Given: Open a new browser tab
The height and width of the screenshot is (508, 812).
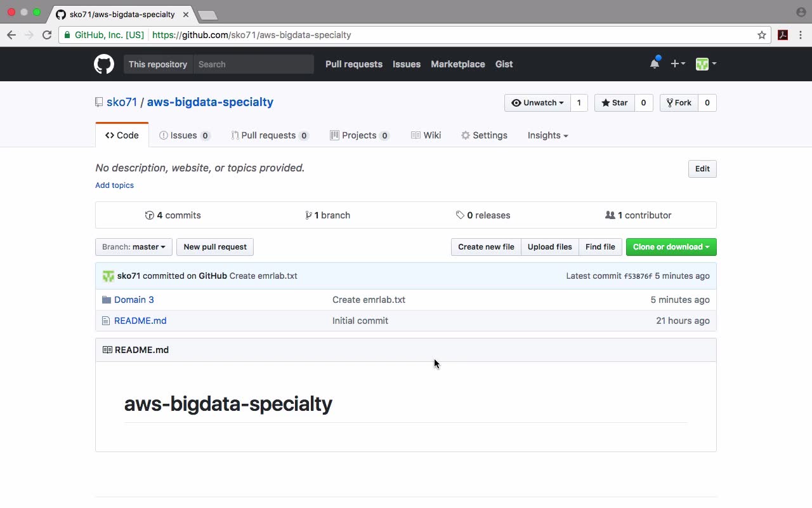Looking at the screenshot, I should [207, 15].
